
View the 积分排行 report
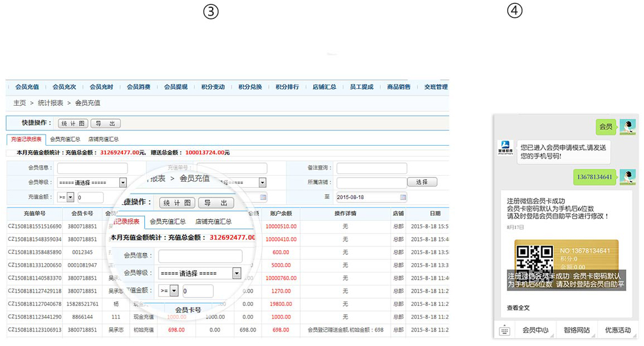(287, 87)
